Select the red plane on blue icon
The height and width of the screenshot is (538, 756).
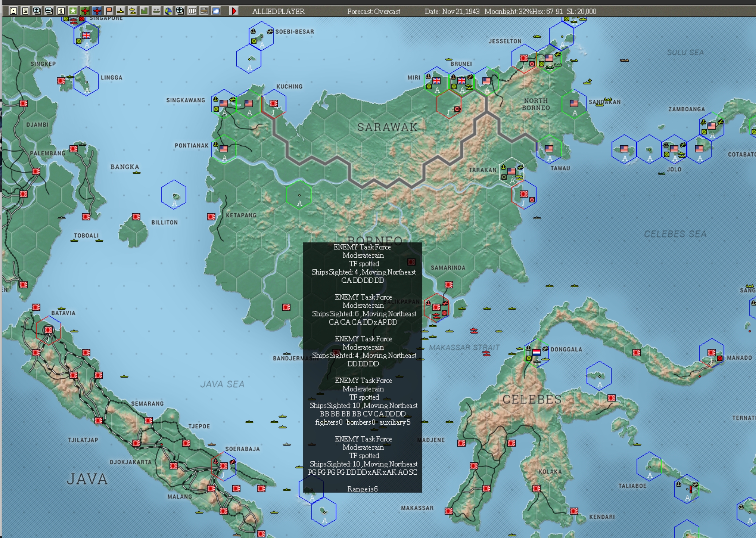point(97,11)
